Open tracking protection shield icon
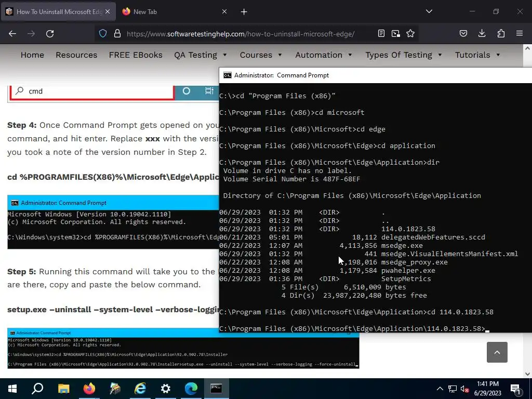This screenshot has width=532, height=399. pos(103,33)
